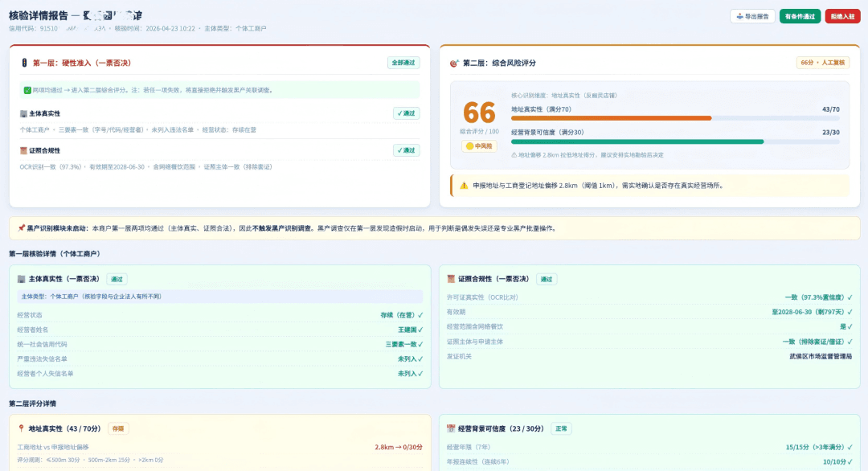Click 导出报告 export report button

click(x=752, y=17)
